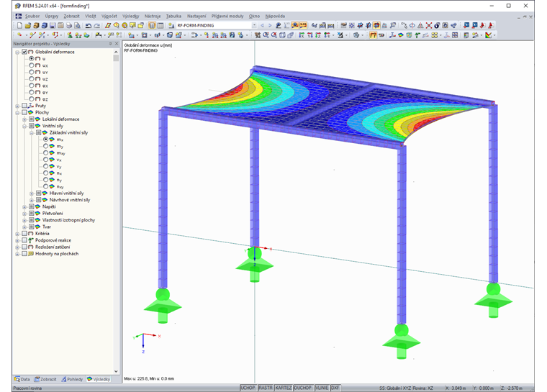Image resolution: width=547 pixels, height=392 pixels.
Task: Expand the Hlavní vnitřní síly node
Action: [x=32, y=193]
